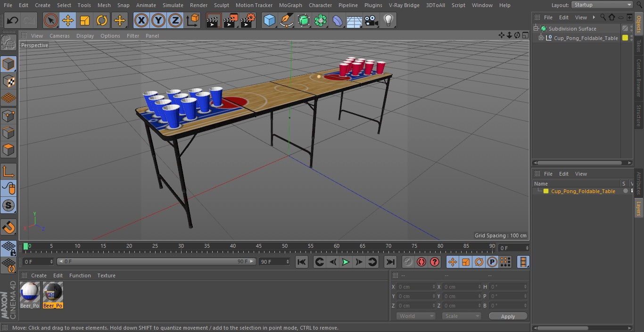Toggle autokeying button
Screen dimensions: 644x332
pos(421,262)
